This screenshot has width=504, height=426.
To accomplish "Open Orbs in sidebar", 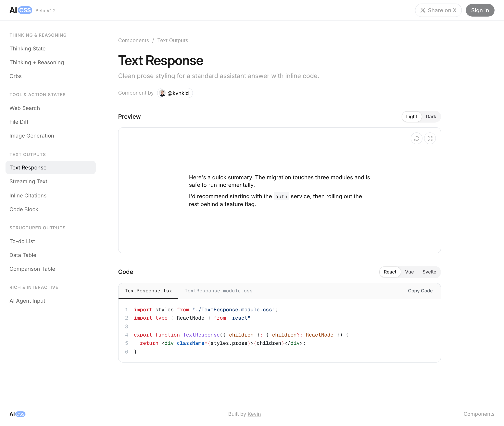I will coord(50,76).
